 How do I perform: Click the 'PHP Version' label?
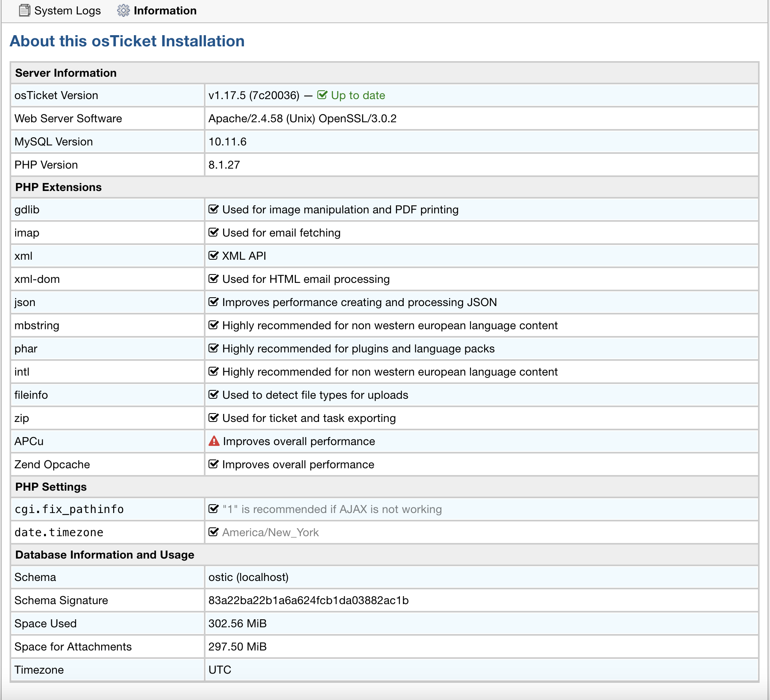(46, 165)
